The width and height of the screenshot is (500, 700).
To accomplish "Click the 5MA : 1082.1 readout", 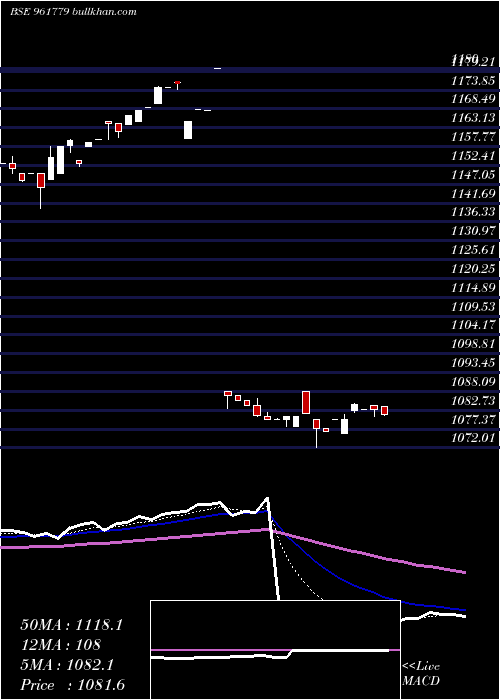I will pos(67,665).
